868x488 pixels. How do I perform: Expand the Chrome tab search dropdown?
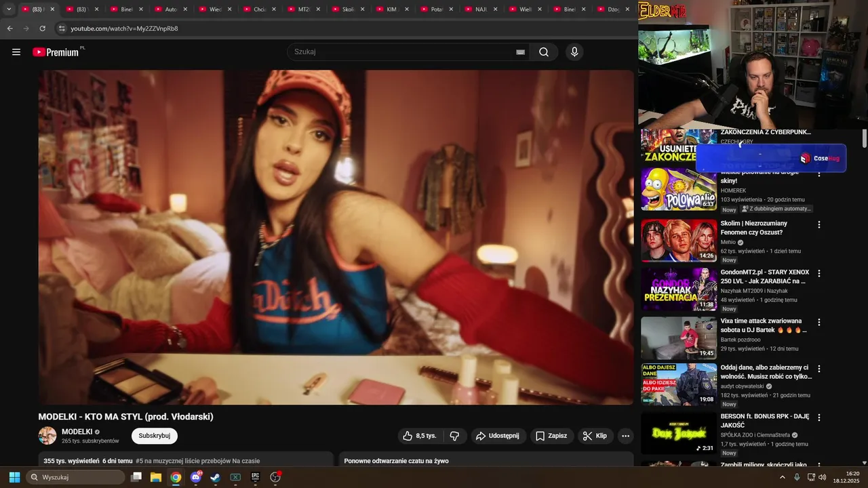[8, 9]
